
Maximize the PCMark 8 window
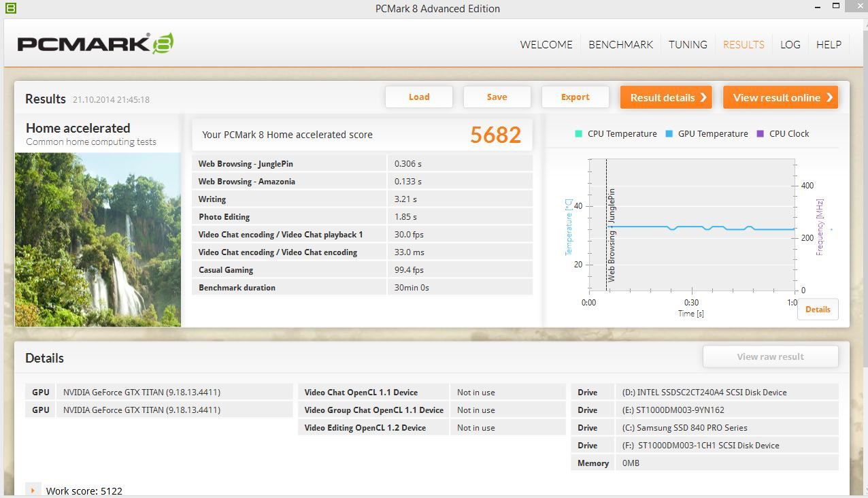(837, 7)
